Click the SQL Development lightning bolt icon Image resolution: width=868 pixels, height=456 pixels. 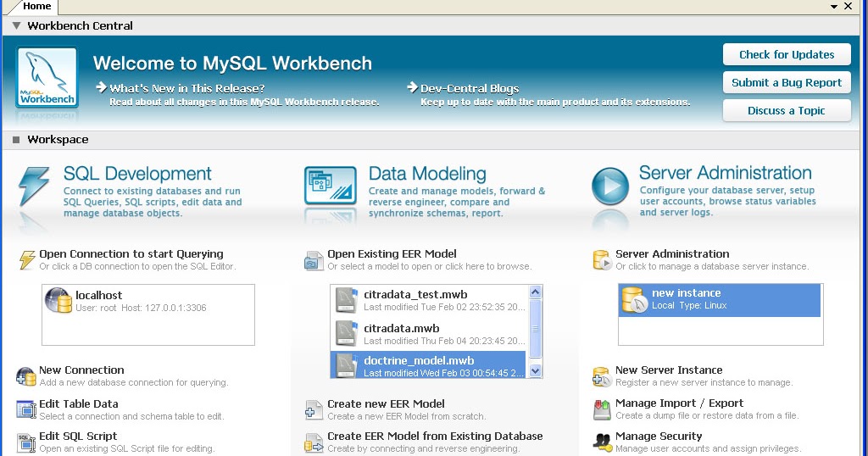pyautogui.click(x=34, y=186)
